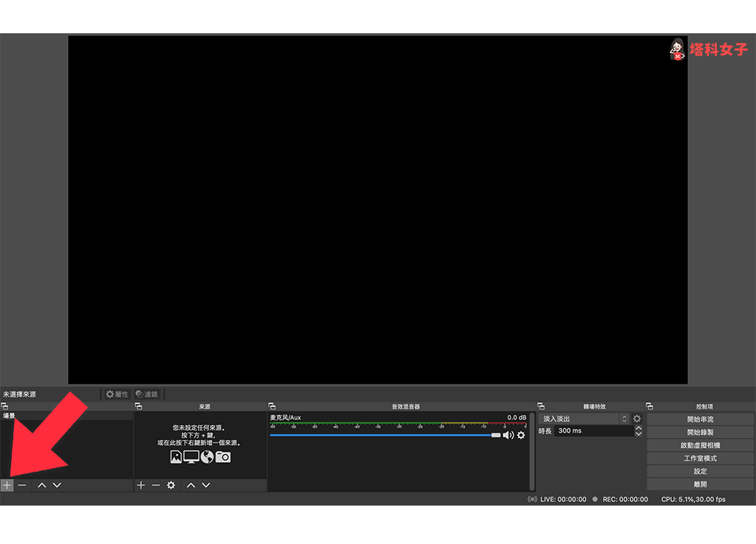This screenshot has height=544, width=756.
Task: Open the transition properties gear icon
Action: 637,419
